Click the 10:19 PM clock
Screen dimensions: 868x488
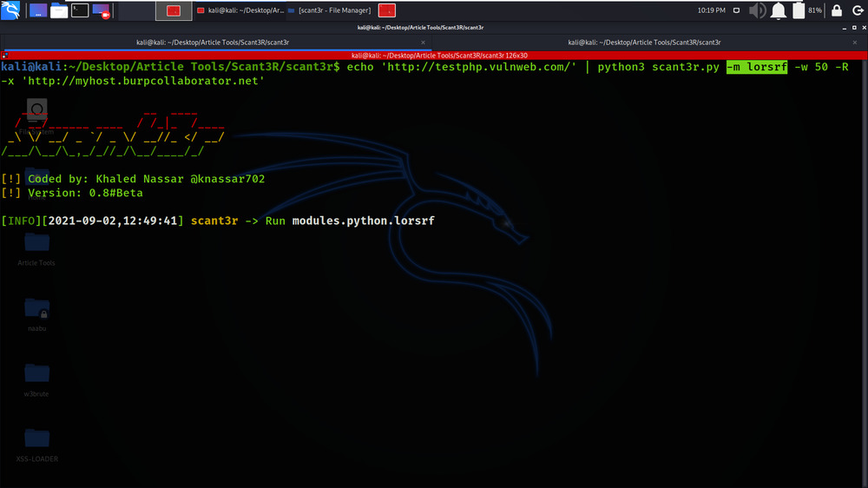coord(712,10)
